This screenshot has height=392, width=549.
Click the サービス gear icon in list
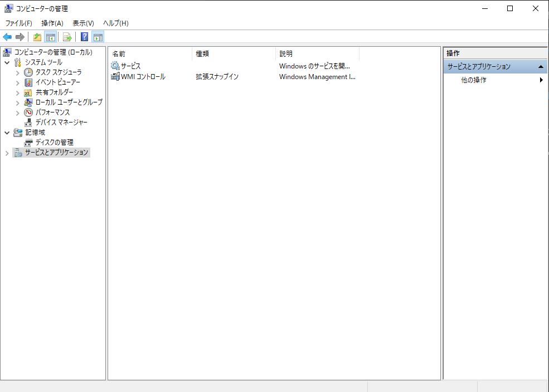click(x=115, y=66)
